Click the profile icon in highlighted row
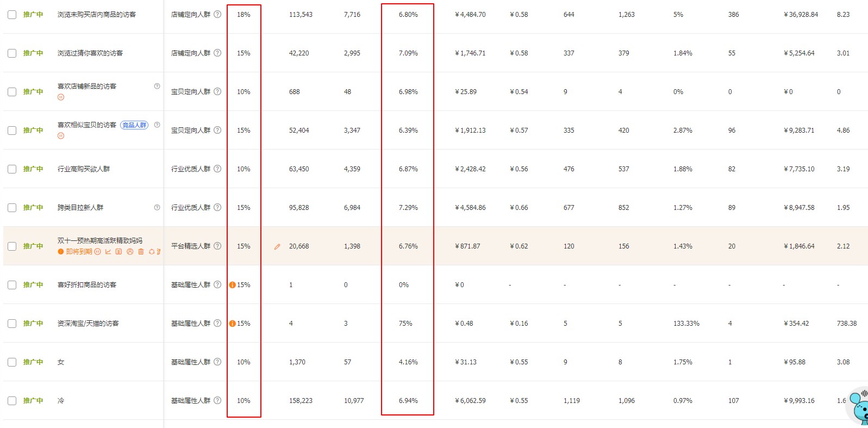This screenshot has height=428, width=868. pyautogui.click(x=130, y=251)
